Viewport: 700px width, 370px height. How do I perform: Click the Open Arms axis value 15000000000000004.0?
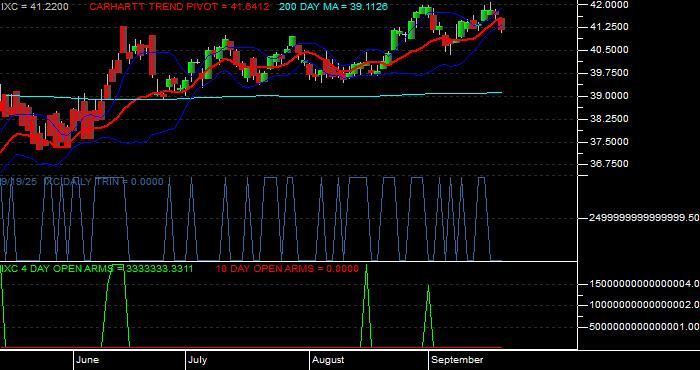pos(644,284)
